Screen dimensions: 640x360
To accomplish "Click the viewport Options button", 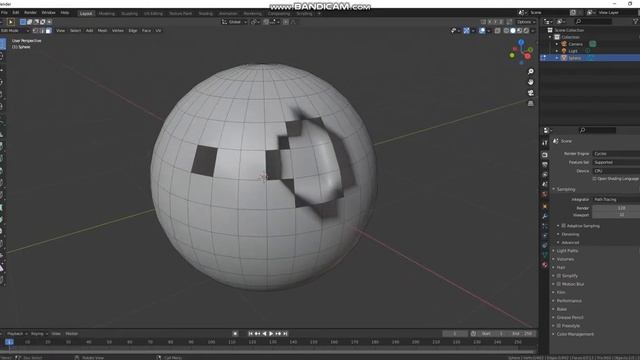I will click(526, 22).
